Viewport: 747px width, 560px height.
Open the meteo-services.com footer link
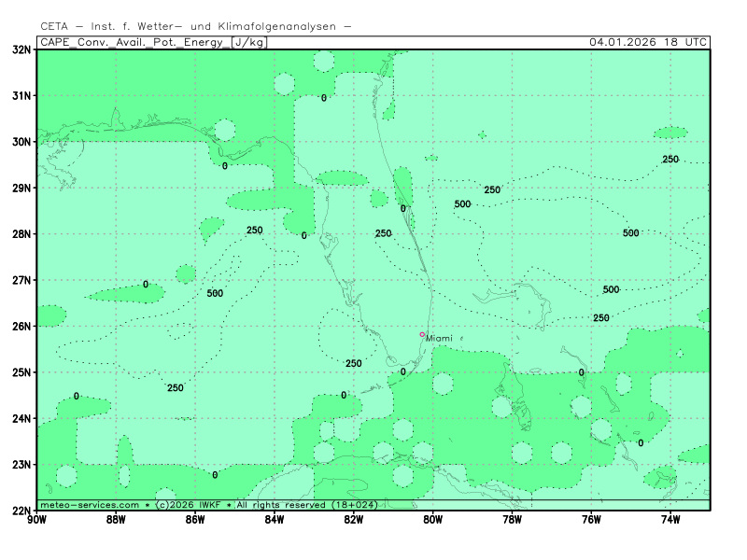90,505
